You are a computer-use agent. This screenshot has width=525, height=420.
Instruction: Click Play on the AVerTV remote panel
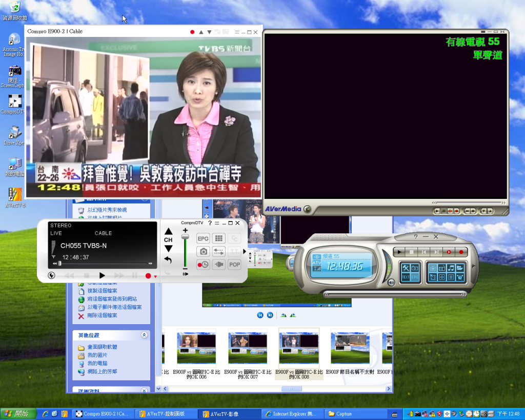pos(399,252)
